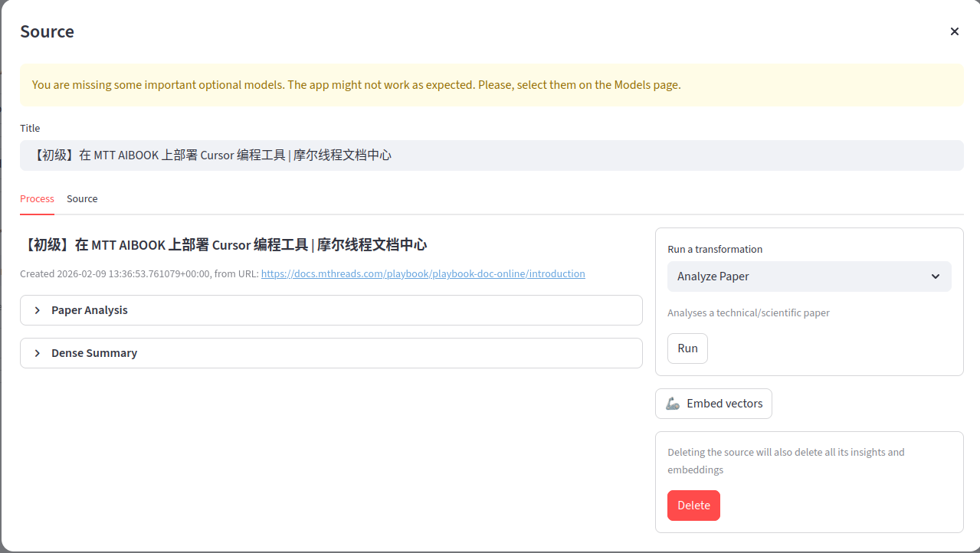This screenshot has height=553, width=980.
Task: Click the red Delete button
Action: point(693,506)
